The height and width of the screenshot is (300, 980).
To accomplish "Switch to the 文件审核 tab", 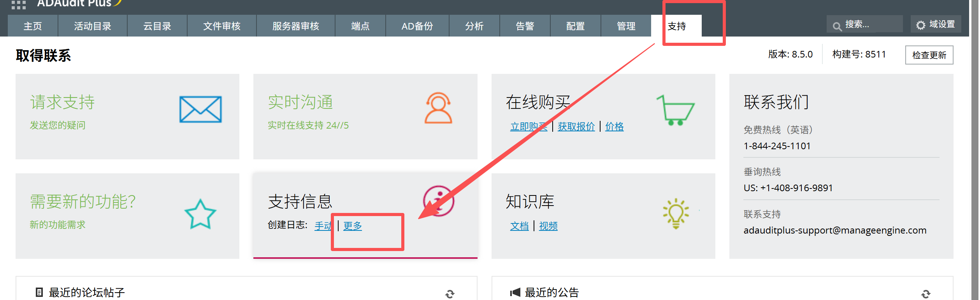I will [x=222, y=26].
